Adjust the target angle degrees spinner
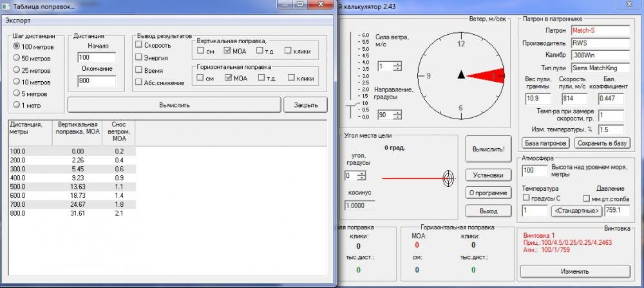 pyautogui.click(x=361, y=176)
